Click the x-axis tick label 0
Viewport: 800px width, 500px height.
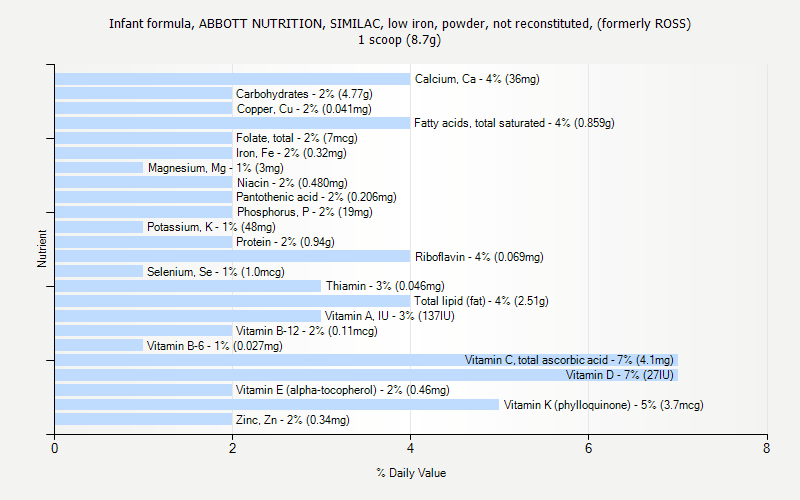click(55, 448)
